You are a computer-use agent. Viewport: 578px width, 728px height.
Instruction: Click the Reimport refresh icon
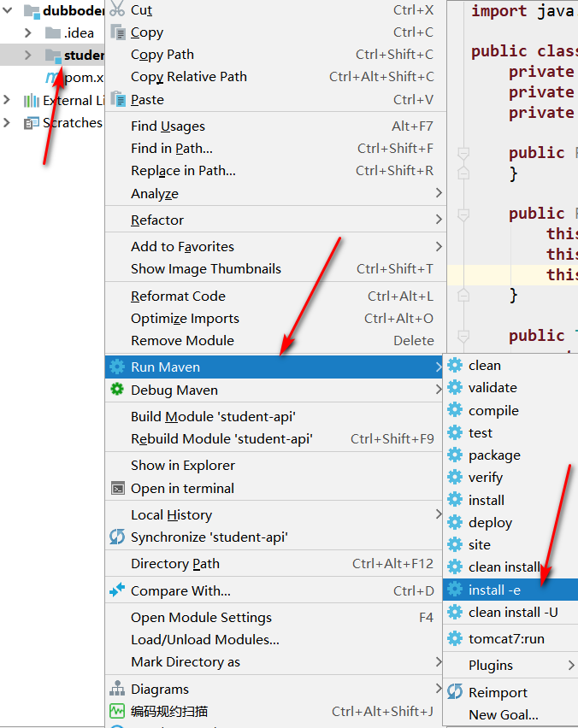(x=455, y=692)
